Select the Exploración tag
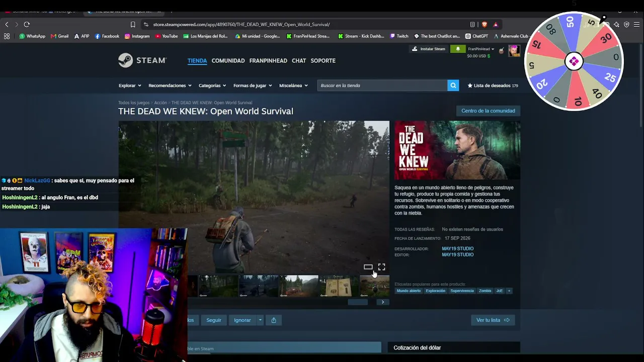 (x=435, y=291)
